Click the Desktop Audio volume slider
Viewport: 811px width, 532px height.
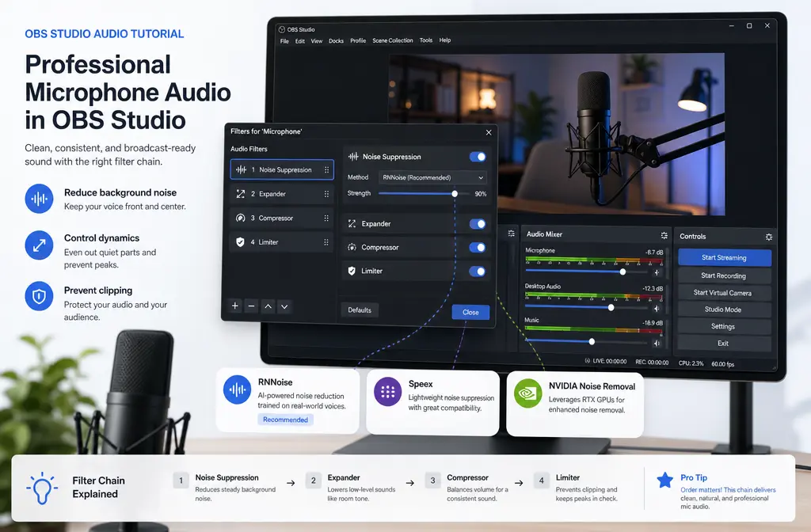click(x=586, y=307)
